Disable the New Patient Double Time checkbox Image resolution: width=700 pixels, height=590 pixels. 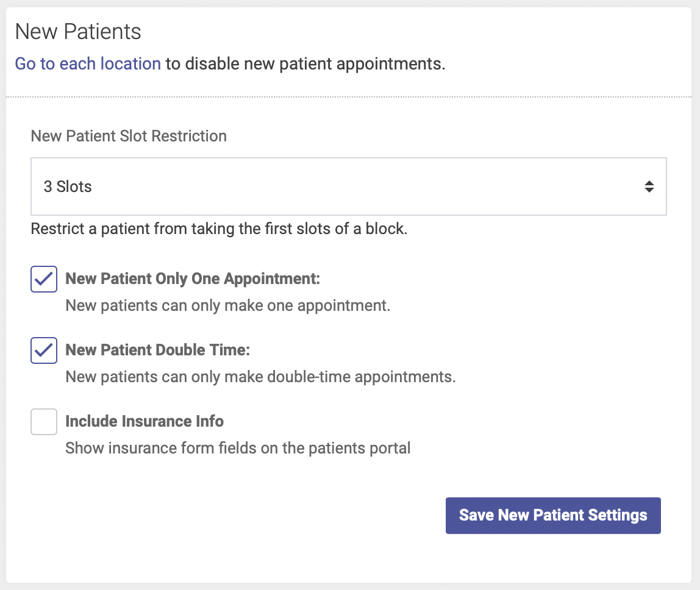[44, 350]
